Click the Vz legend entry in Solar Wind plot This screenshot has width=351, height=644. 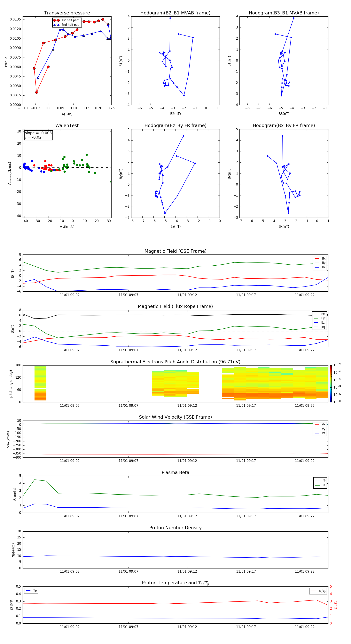tap(320, 433)
